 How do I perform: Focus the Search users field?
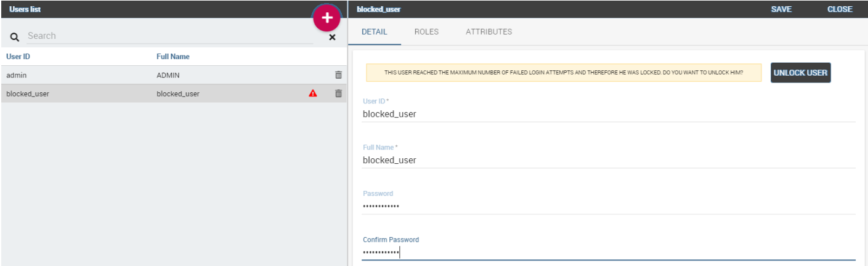coord(169,36)
